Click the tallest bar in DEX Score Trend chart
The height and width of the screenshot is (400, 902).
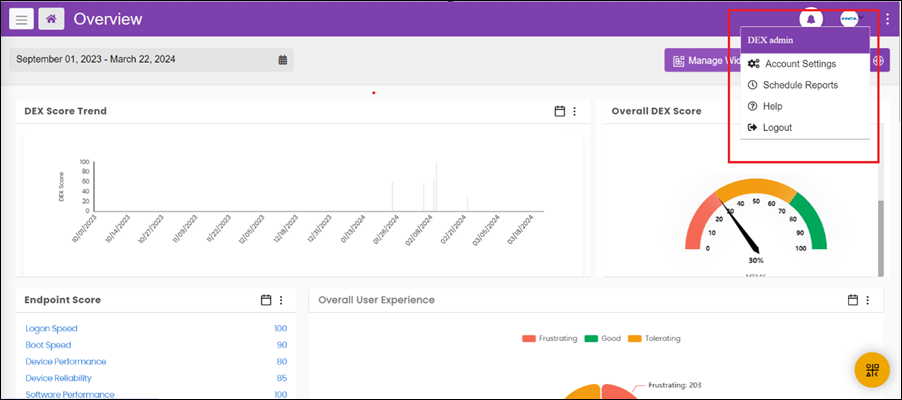pos(437,186)
